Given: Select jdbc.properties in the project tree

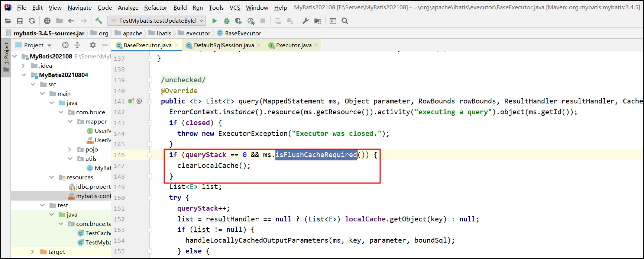Looking at the screenshot, I should pos(90,187).
